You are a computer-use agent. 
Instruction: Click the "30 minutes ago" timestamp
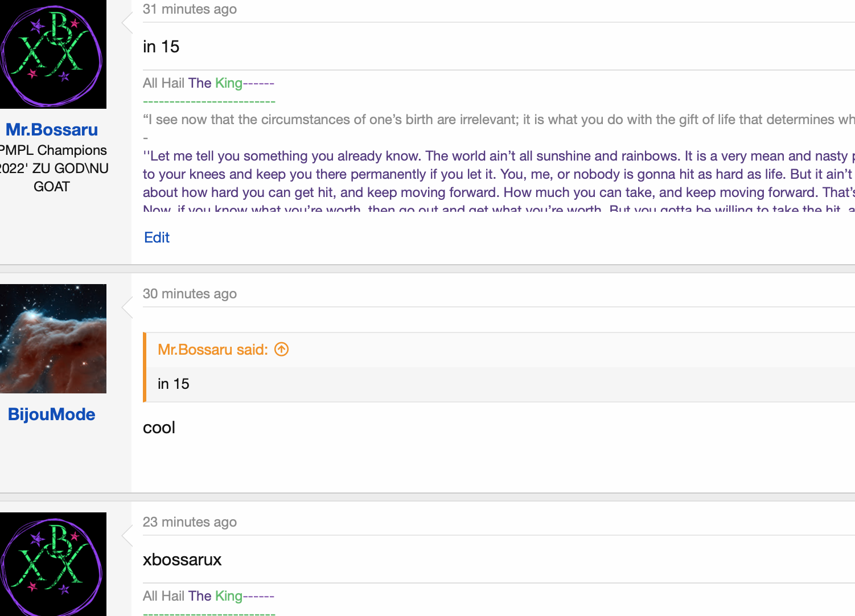tap(190, 294)
